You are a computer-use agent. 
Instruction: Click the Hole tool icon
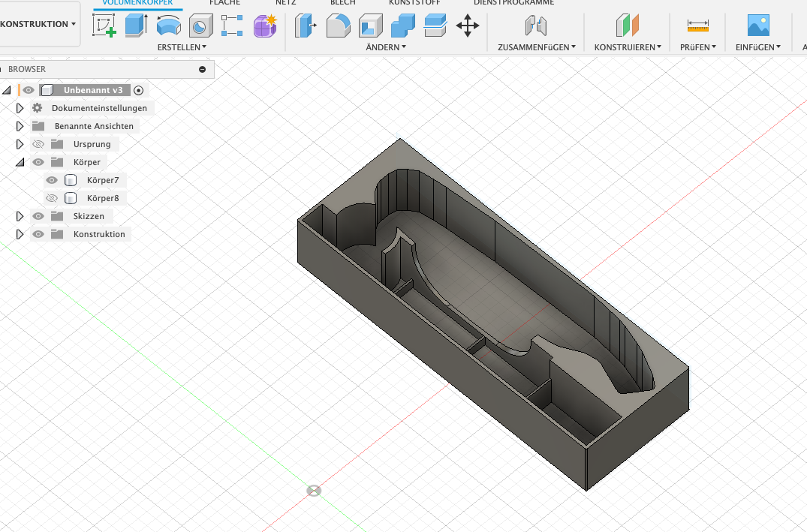[200, 26]
